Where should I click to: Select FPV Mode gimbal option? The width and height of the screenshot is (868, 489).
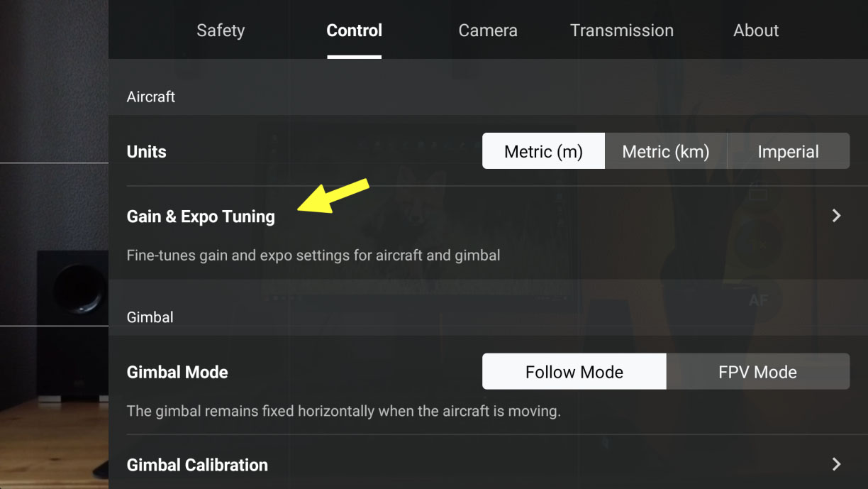point(757,372)
